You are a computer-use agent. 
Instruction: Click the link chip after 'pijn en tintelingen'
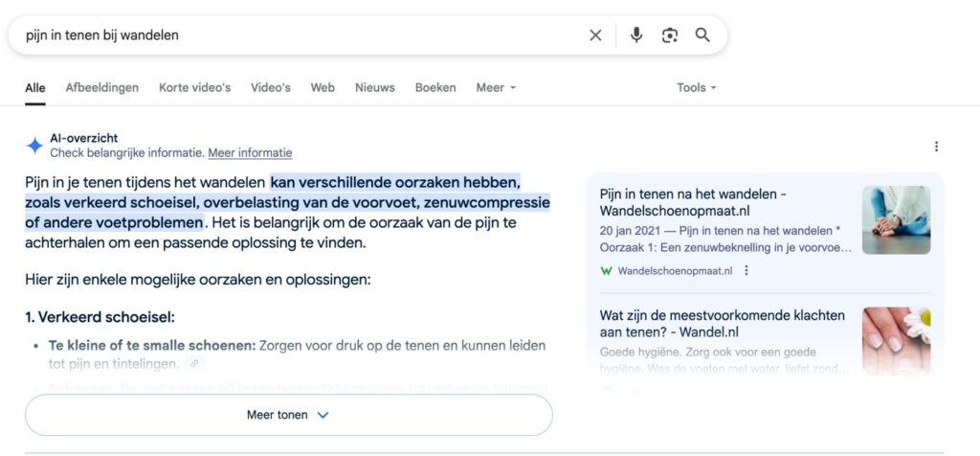195,363
